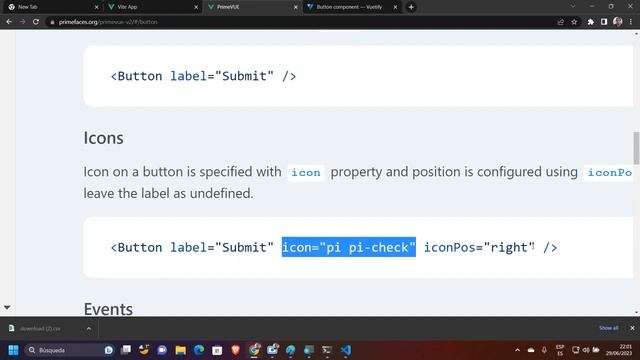Click the page vertical scrollbar thumb

(x=636, y=147)
